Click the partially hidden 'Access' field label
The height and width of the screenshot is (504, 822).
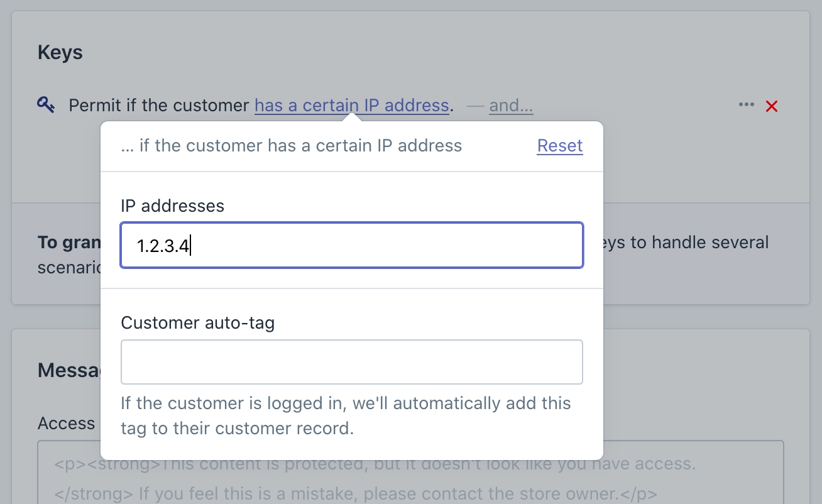(x=66, y=424)
